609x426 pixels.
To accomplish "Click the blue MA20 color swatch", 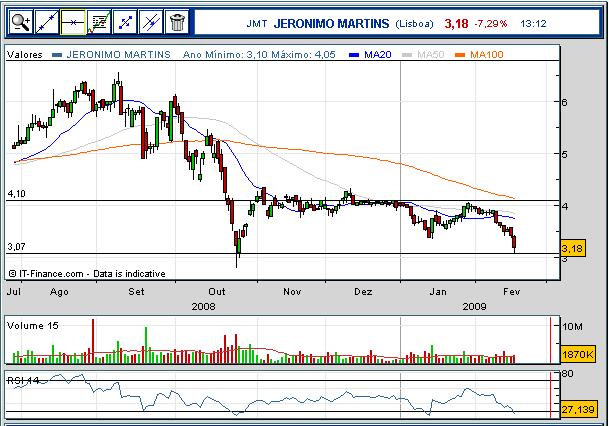I will (x=354, y=55).
